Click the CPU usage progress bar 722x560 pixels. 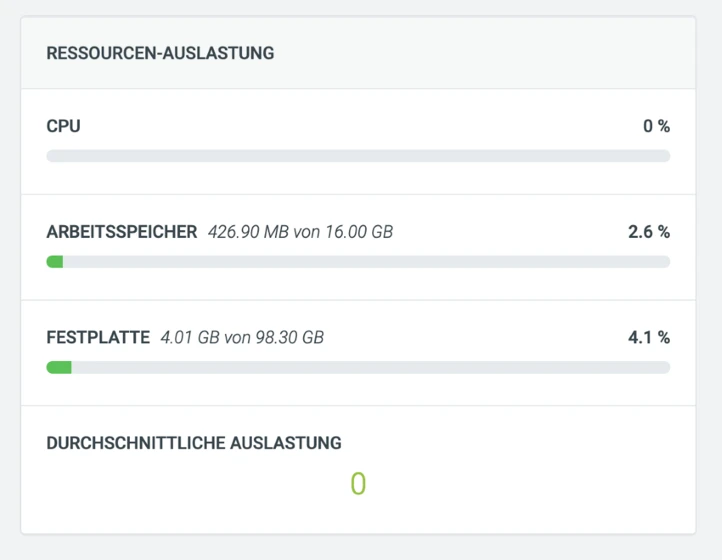[358, 156]
